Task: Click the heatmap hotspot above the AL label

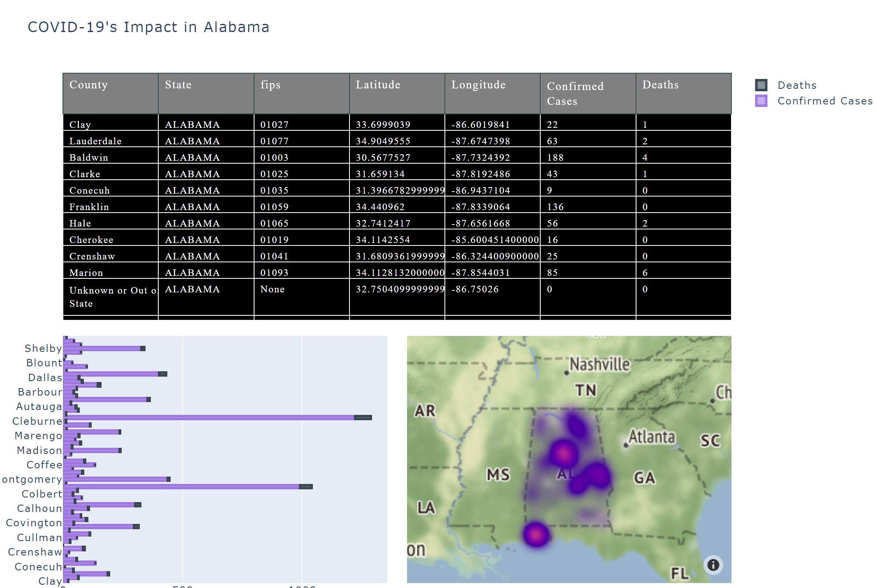Action: 564,453
